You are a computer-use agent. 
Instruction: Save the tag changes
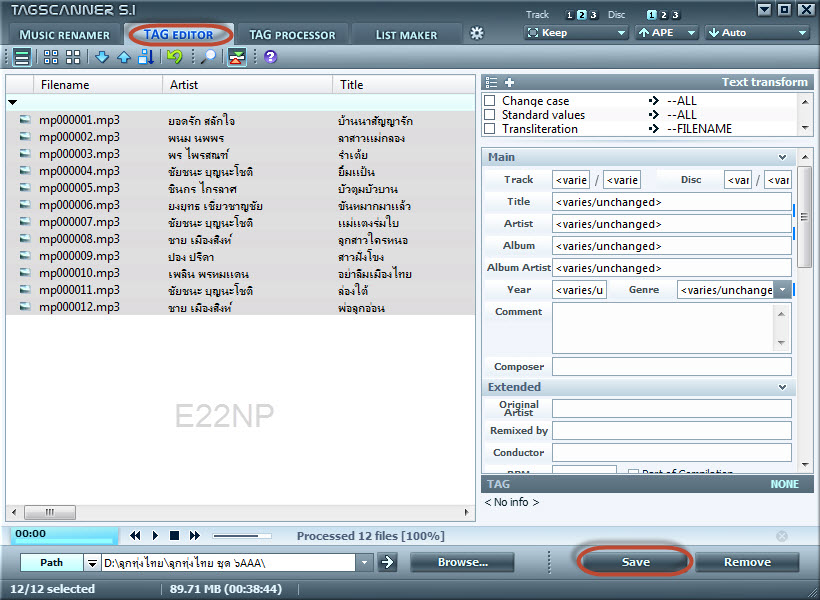click(635, 562)
